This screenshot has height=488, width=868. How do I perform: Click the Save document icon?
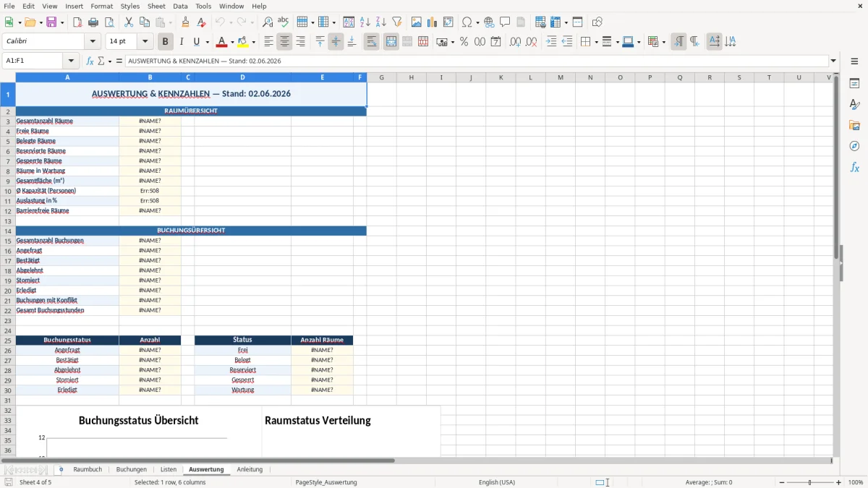click(51, 22)
